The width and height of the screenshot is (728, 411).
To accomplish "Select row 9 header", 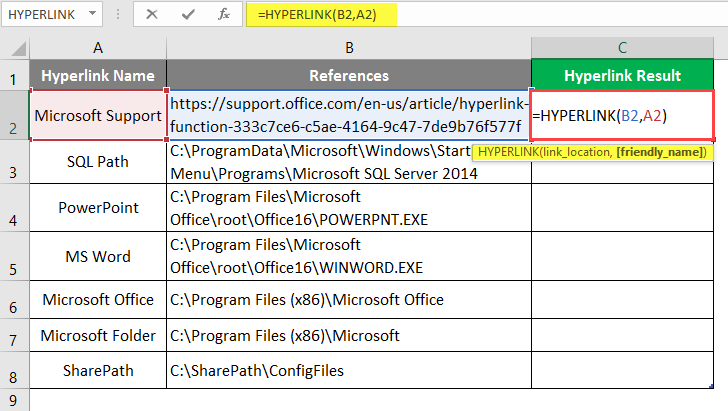I will click(x=13, y=400).
